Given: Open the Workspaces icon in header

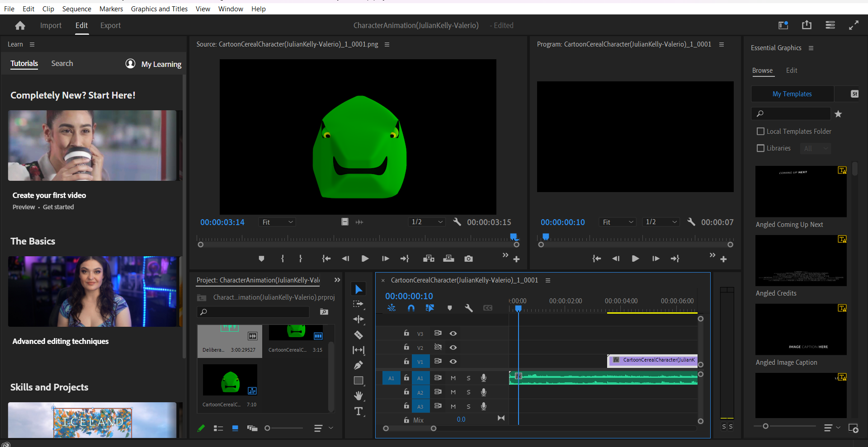Looking at the screenshot, I should coord(830,25).
